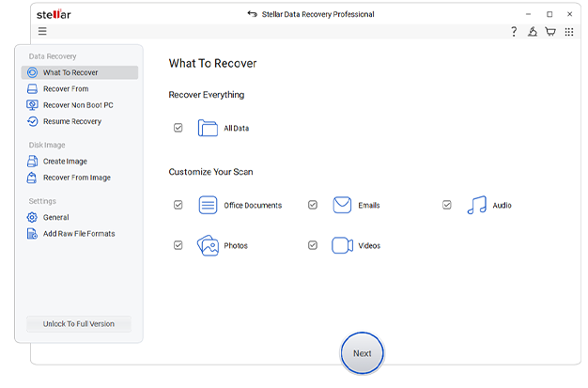Click the Recover From drive icon
Screen dimensions: 588x388
[32, 89]
